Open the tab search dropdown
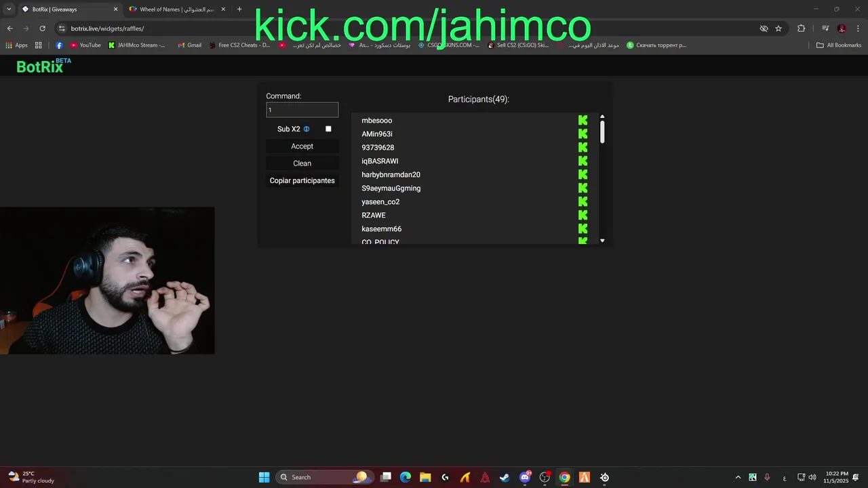Screen dimensions: 868x488 point(9,9)
